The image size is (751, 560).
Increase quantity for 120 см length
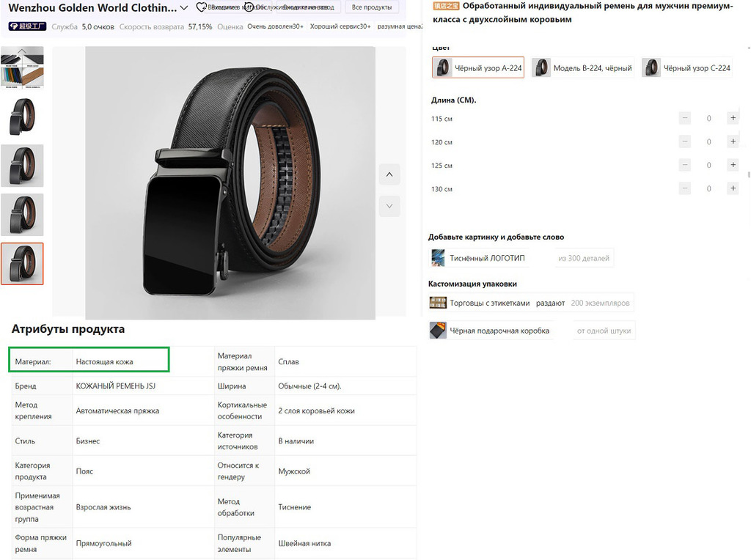point(732,141)
